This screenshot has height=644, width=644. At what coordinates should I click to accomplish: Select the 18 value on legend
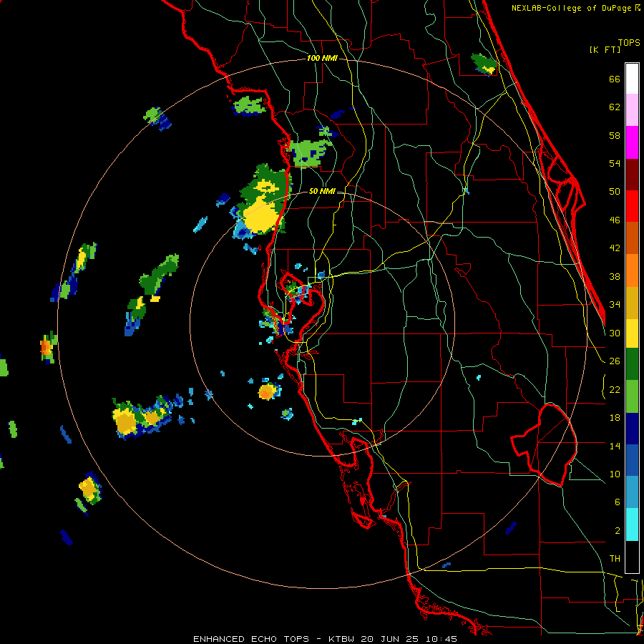615,418
